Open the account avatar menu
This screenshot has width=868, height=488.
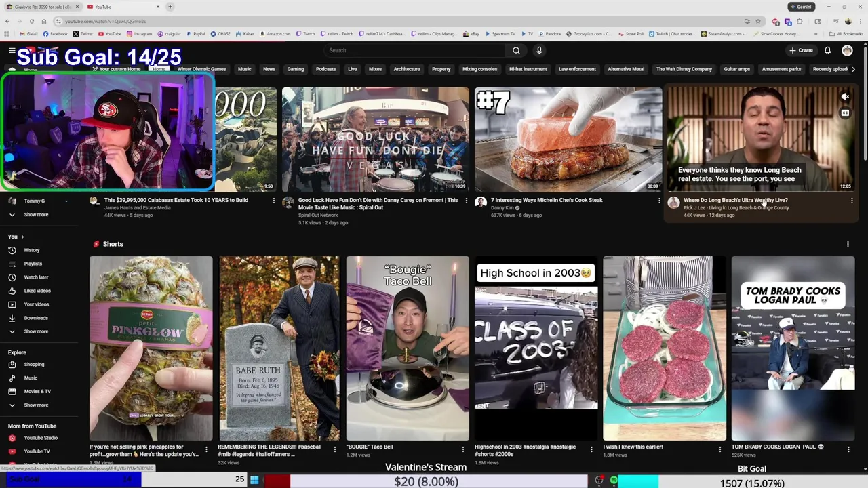pos(847,50)
